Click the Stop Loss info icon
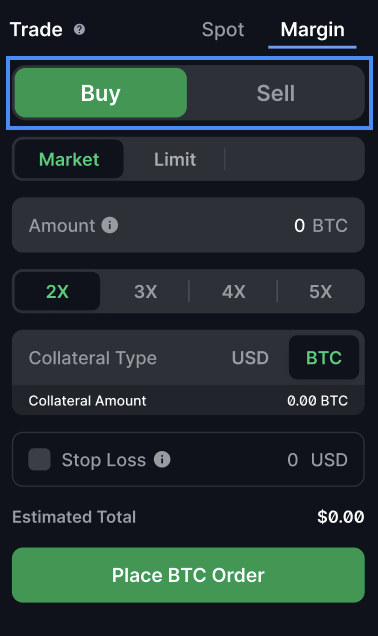Screen dimensions: 378x636 pos(162,460)
